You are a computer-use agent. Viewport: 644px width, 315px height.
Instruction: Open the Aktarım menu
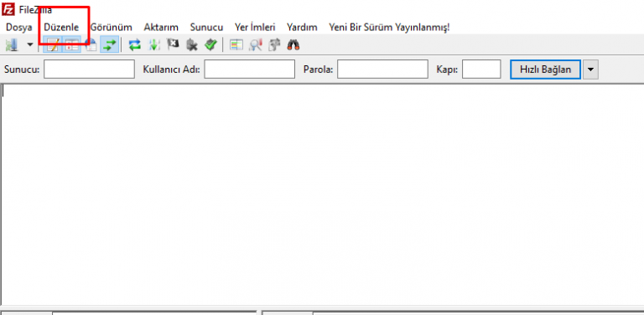coord(161,28)
